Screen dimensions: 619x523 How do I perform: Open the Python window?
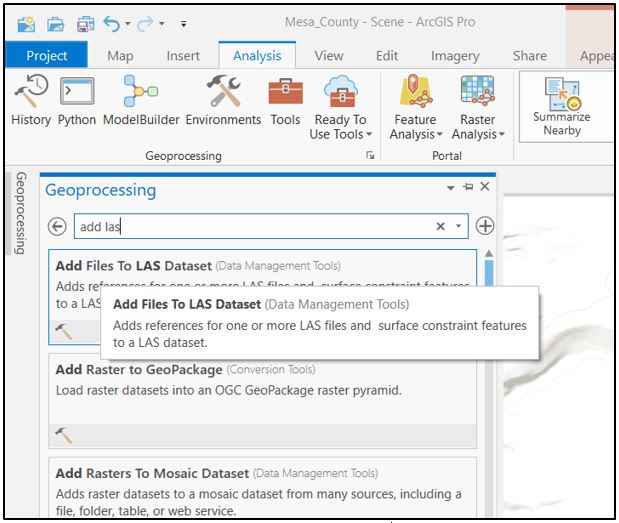coord(77,101)
